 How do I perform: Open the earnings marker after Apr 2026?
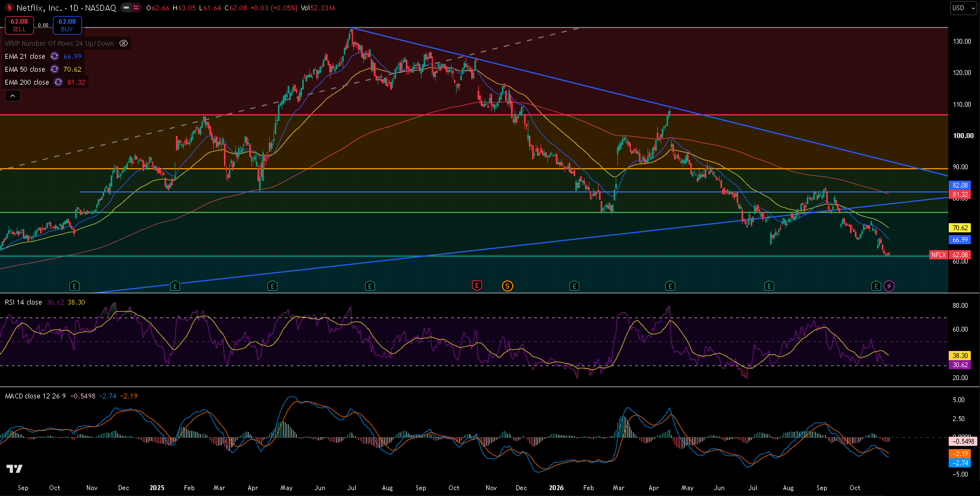point(670,286)
